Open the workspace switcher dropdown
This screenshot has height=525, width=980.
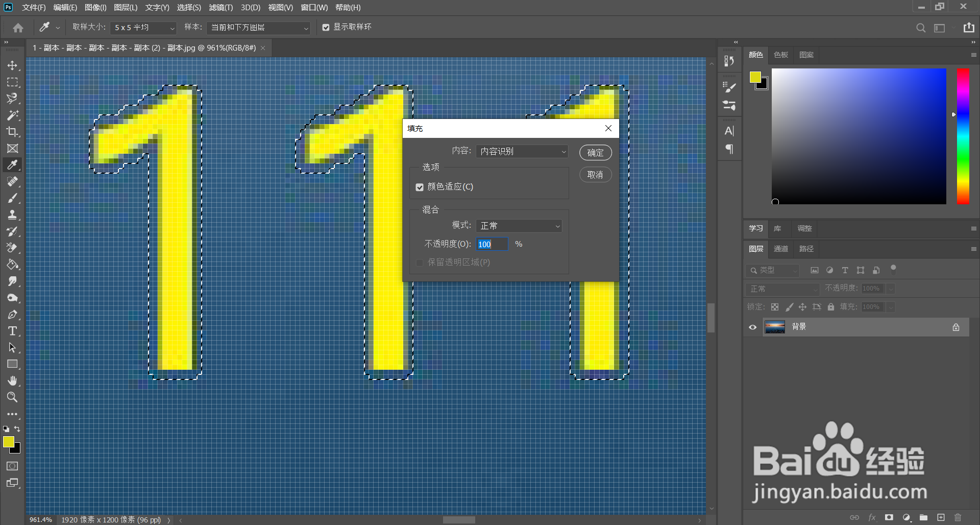tap(940, 28)
